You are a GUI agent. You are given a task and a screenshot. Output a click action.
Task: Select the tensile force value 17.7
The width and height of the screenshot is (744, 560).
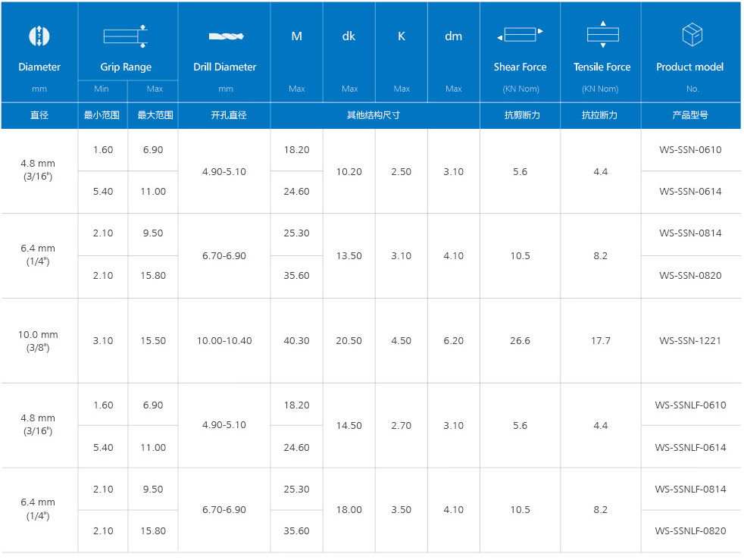point(601,340)
